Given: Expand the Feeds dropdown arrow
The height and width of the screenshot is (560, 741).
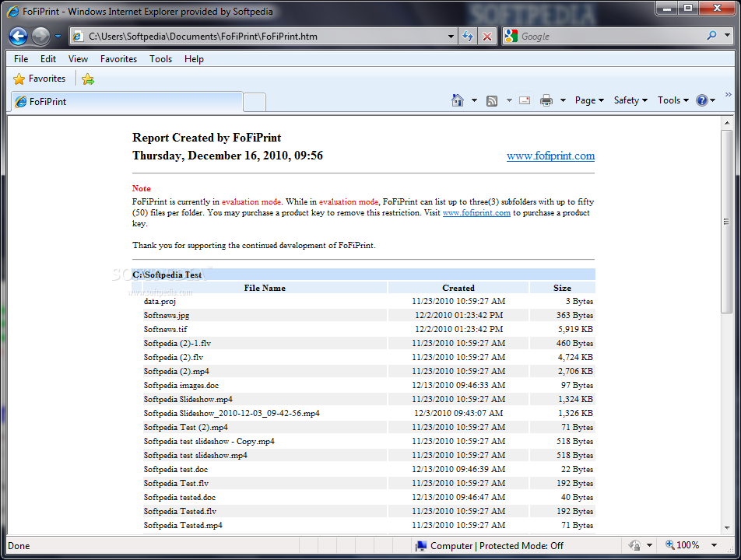Looking at the screenshot, I should coord(509,100).
